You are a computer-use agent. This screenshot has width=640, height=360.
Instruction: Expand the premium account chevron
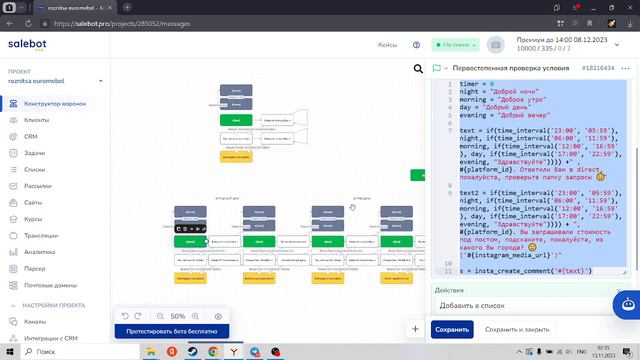click(617, 44)
